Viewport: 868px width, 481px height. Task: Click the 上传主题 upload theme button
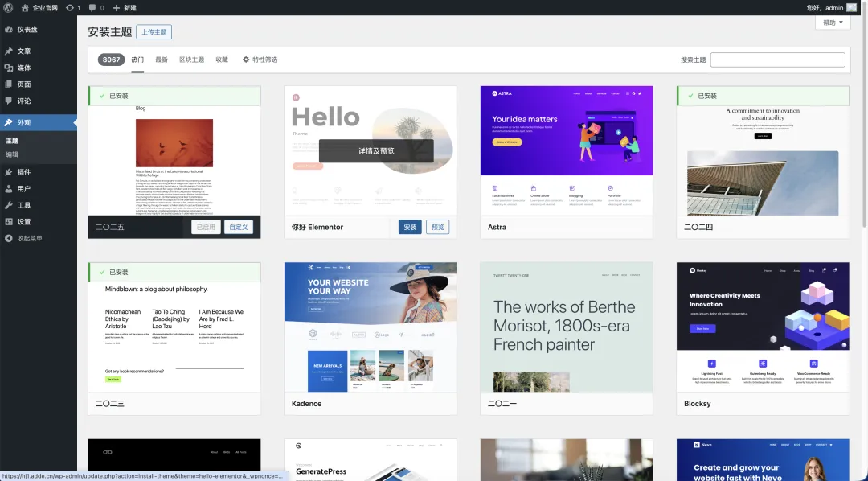(x=154, y=32)
